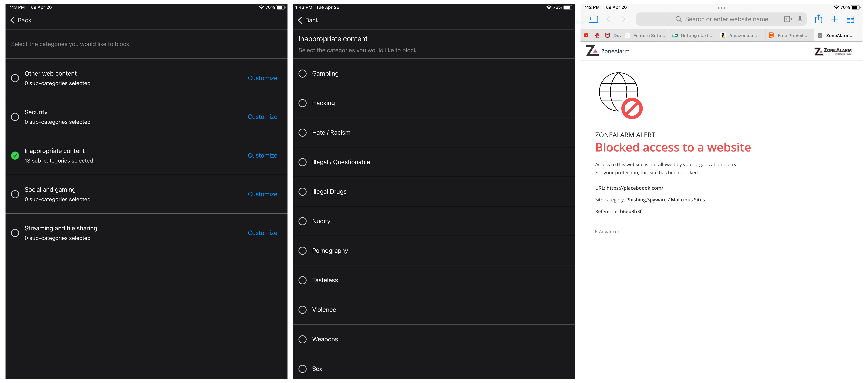Screen dimensions: 868x383
Task: Tap the three-dot multitasking icon
Action: (721, 8)
